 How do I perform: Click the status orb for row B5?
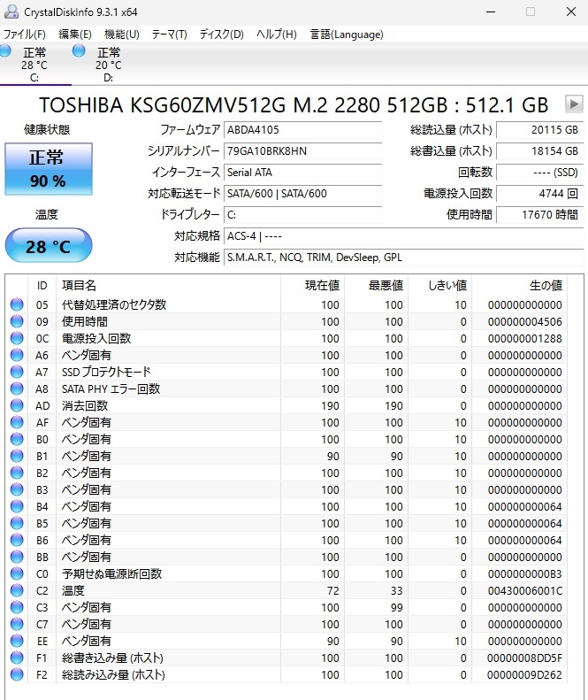coord(17,523)
